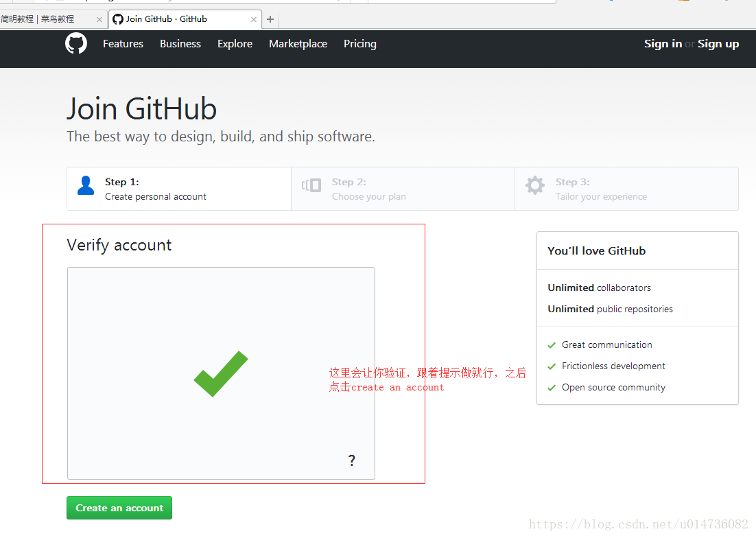Click the checkmark beside Great communication
Viewport: 756px width, 538px height.
coord(552,345)
